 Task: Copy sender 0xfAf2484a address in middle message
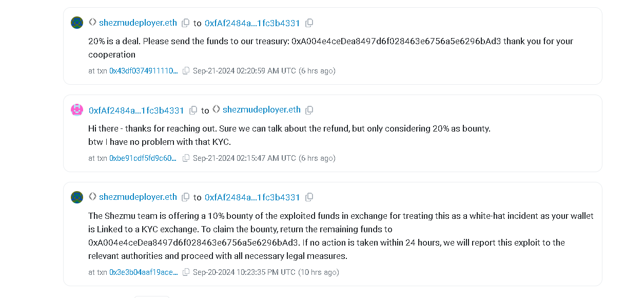193,110
